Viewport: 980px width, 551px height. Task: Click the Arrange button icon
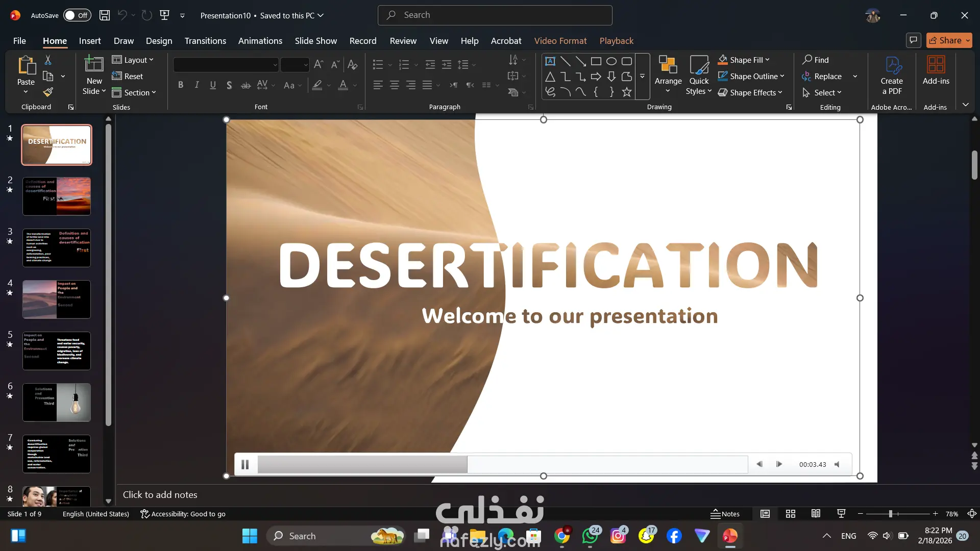pyautogui.click(x=668, y=65)
